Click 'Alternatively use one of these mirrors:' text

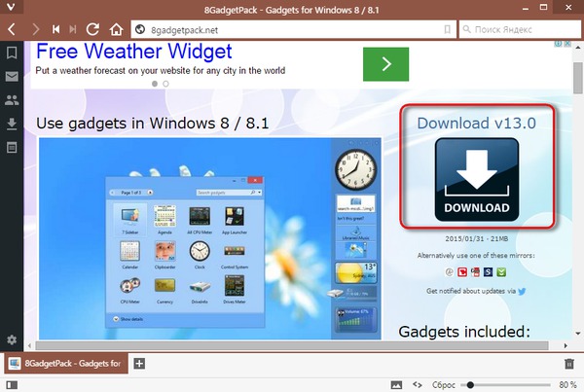pyautogui.click(x=476, y=256)
